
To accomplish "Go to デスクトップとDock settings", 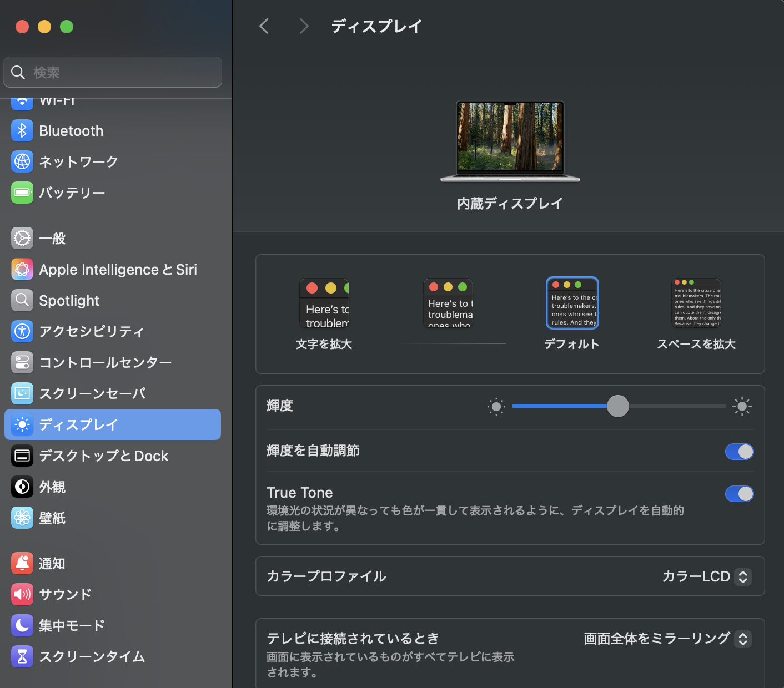I will pyautogui.click(x=103, y=456).
